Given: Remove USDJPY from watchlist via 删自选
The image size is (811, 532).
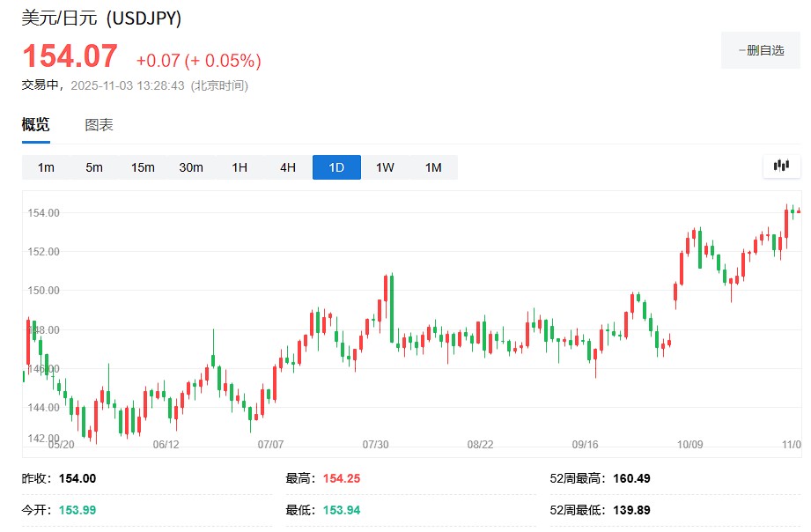Looking at the screenshot, I should point(761,50).
